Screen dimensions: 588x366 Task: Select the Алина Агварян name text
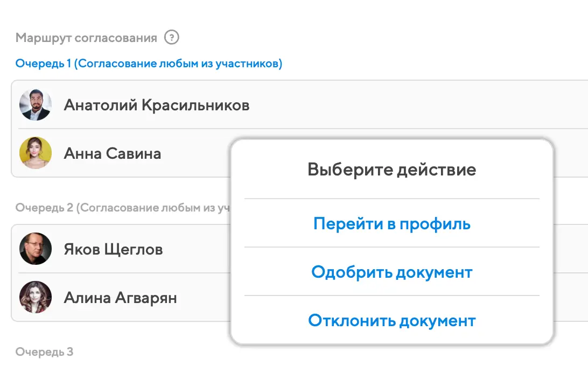(120, 298)
